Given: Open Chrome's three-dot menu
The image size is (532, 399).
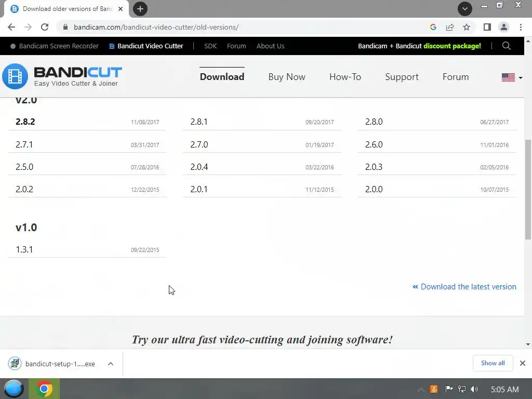Looking at the screenshot, I should coord(521,27).
